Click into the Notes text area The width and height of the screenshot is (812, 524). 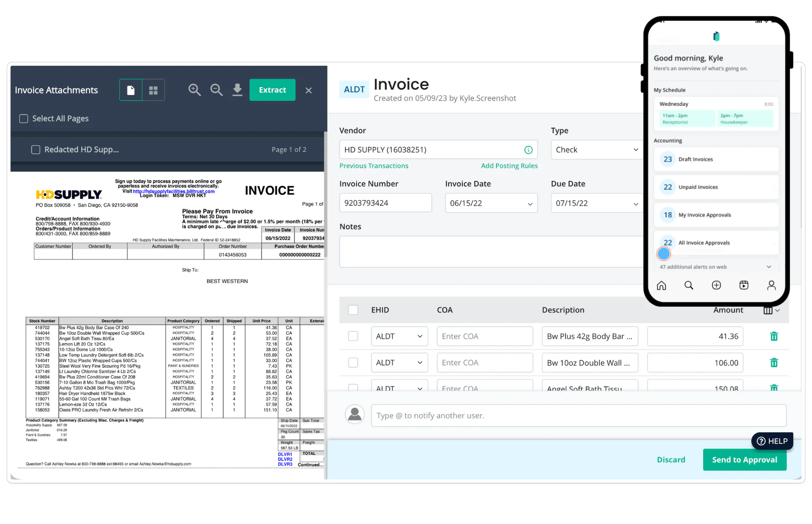[491, 252]
